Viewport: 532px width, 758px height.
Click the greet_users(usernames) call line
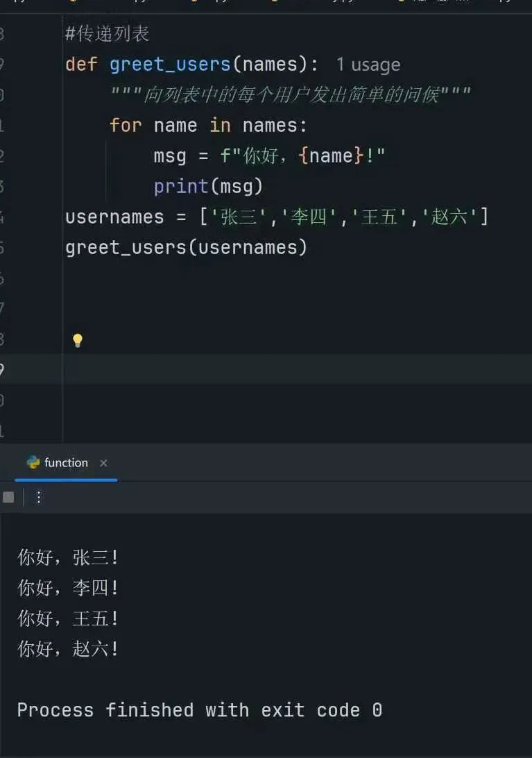pyautogui.click(x=186, y=247)
